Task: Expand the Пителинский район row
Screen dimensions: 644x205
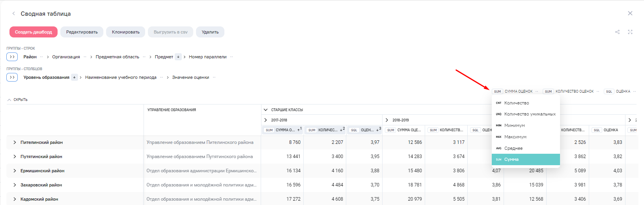Action: [x=15, y=142]
